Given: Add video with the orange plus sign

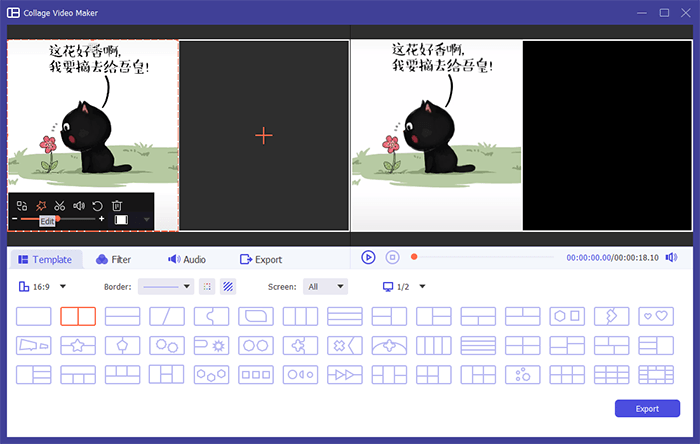Looking at the screenshot, I should (264, 136).
